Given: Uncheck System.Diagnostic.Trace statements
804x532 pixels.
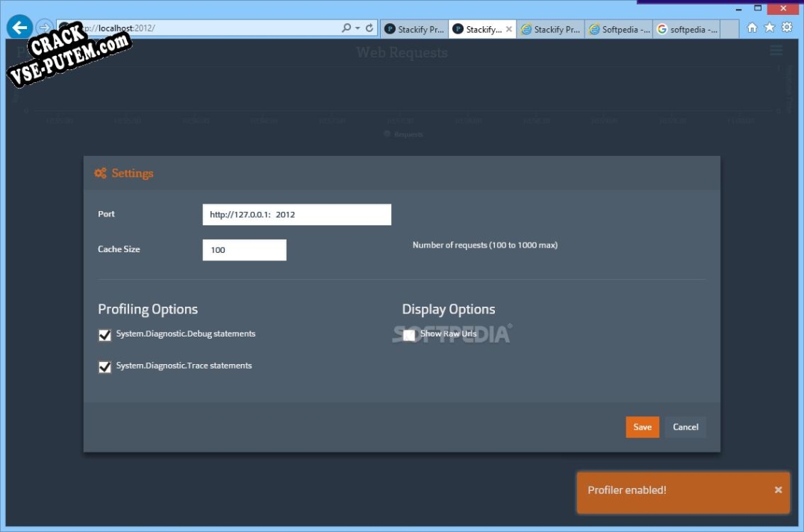Looking at the screenshot, I should pyautogui.click(x=105, y=367).
